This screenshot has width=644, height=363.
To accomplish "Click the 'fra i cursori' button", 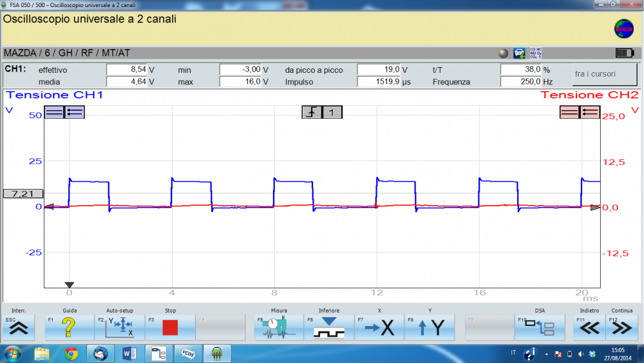I will click(x=604, y=74).
